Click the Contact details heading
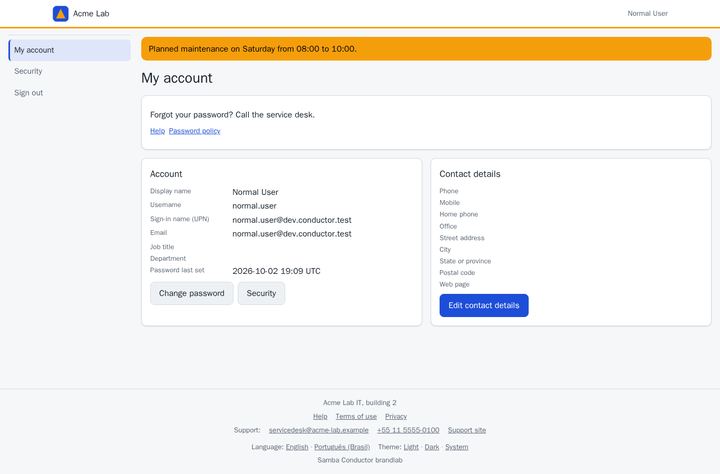 tap(470, 174)
